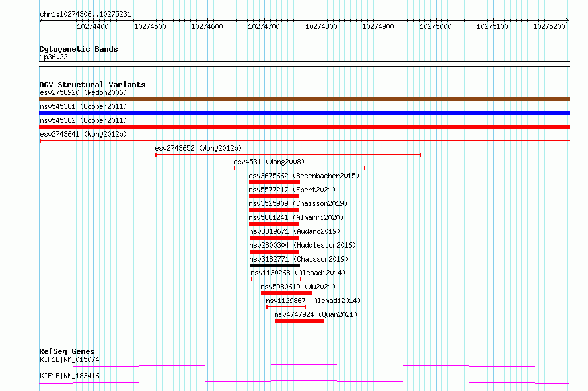Screen dimensions: 588x391
Task: Click ruler position 10274900
Action: 378,26
